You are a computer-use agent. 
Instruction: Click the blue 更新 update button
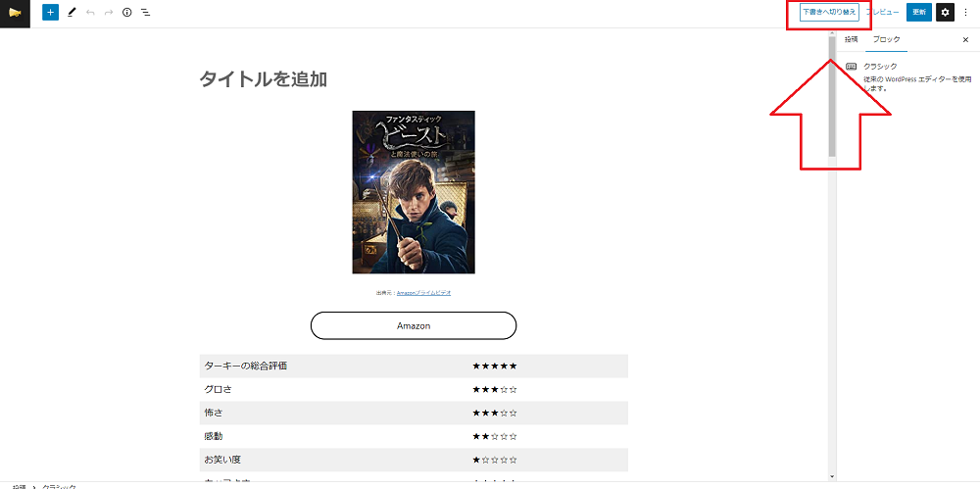tap(919, 12)
